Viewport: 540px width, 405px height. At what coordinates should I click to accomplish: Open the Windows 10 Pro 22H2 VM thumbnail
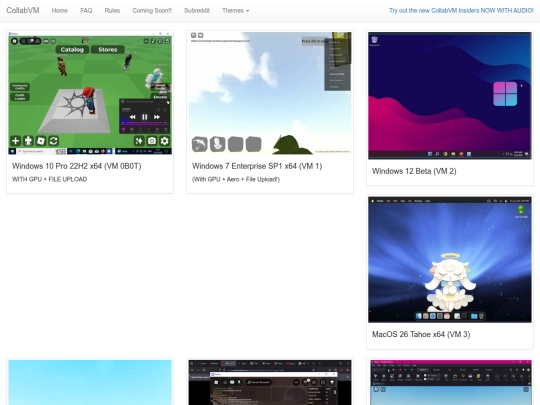90,93
